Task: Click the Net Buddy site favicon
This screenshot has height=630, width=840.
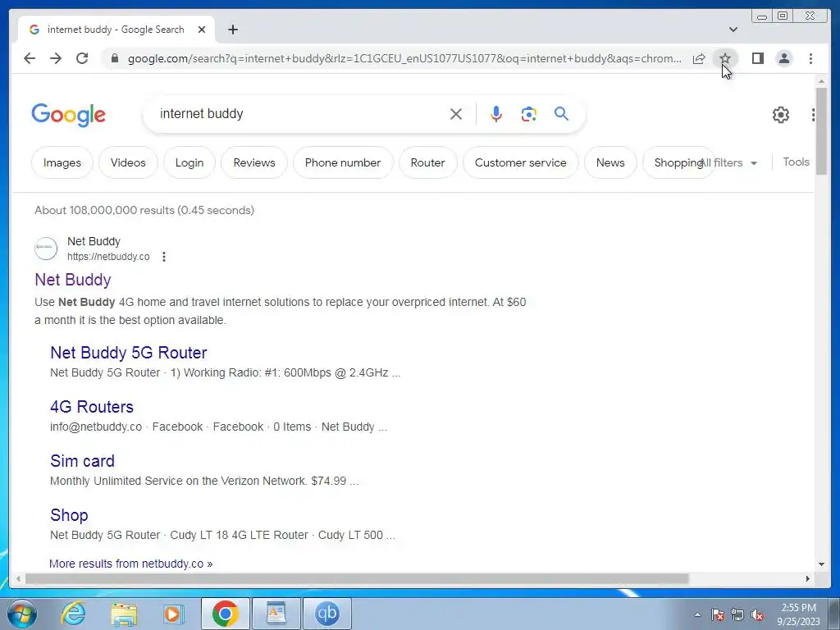Action: pyautogui.click(x=46, y=249)
